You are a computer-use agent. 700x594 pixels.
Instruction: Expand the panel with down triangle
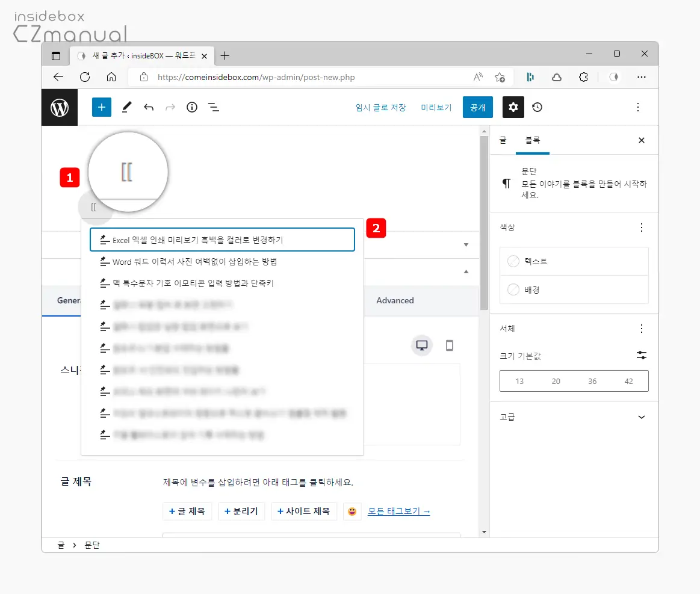click(466, 244)
